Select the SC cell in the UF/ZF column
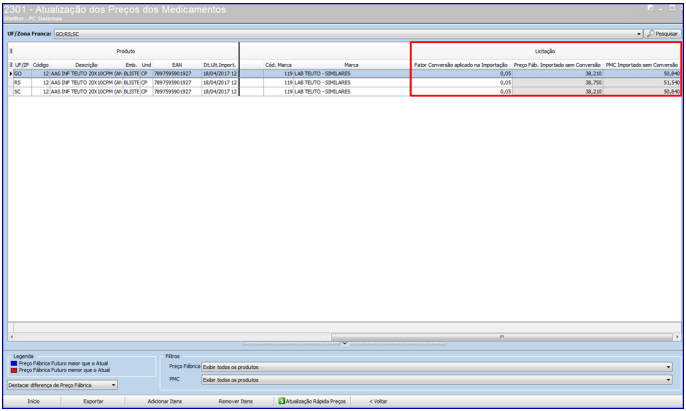The height and width of the screenshot is (411, 686). tap(22, 91)
